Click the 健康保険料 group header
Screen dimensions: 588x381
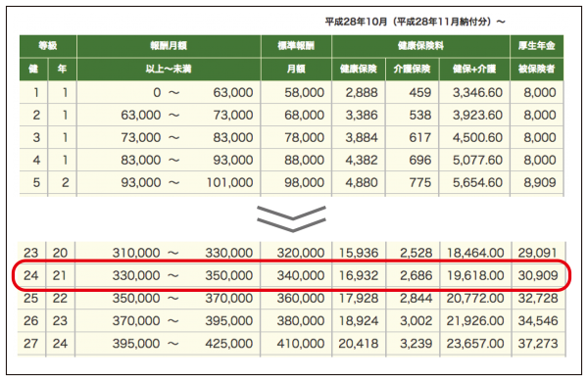(x=420, y=46)
